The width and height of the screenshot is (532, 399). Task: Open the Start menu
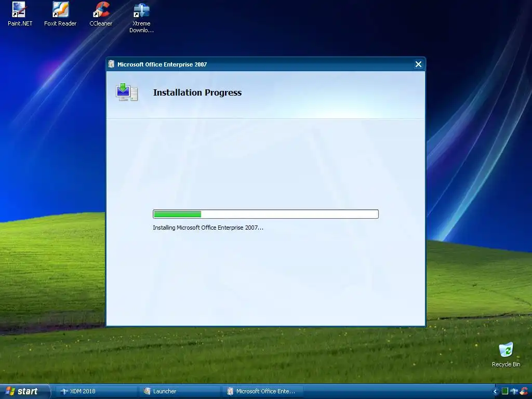24,391
